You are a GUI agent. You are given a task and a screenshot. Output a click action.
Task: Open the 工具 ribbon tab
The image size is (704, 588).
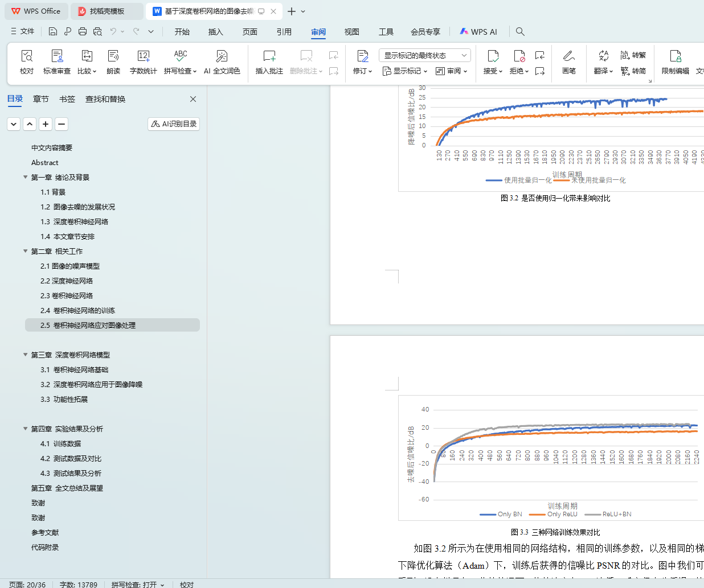tap(386, 32)
